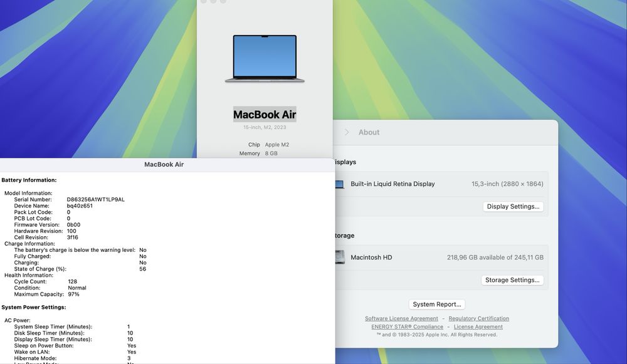Click the Hardware Revision value '100'
Screen dimensions: 627x364
click(71, 231)
